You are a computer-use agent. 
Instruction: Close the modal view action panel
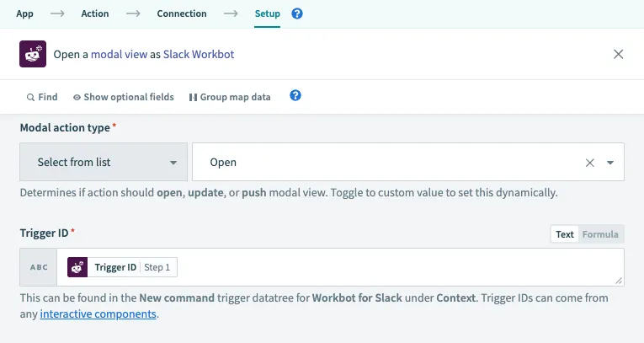619,54
